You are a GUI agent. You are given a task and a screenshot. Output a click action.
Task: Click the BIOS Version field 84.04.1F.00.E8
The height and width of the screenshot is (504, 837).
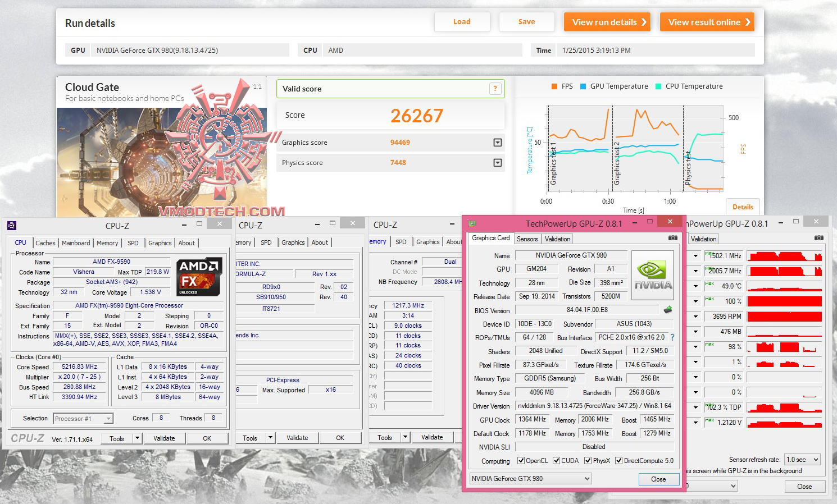587,310
